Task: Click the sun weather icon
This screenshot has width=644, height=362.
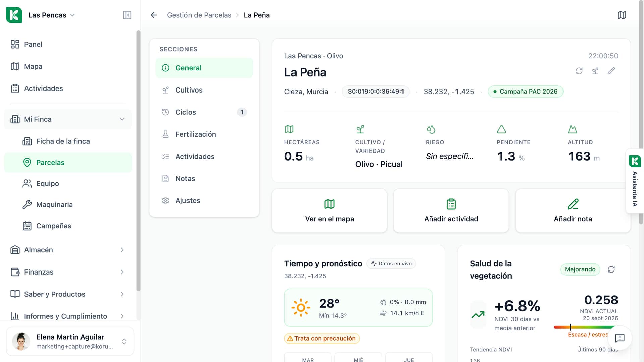Action: 301,308
